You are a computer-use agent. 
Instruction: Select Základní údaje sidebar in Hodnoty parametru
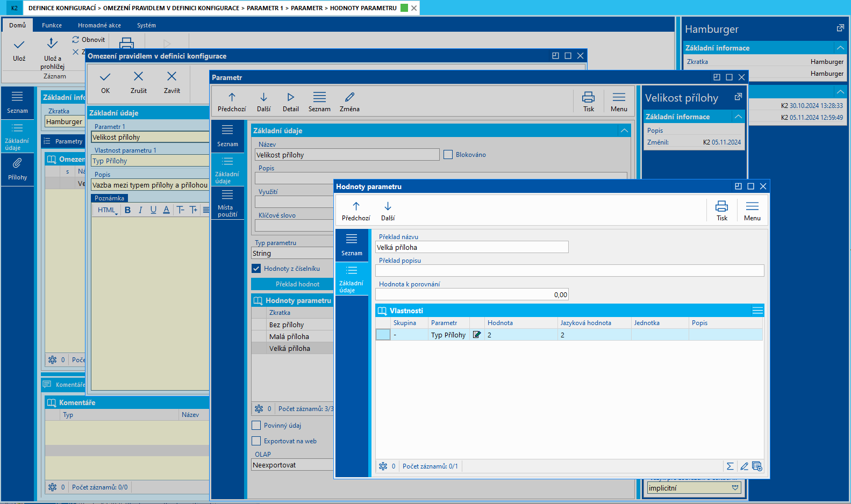point(352,279)
